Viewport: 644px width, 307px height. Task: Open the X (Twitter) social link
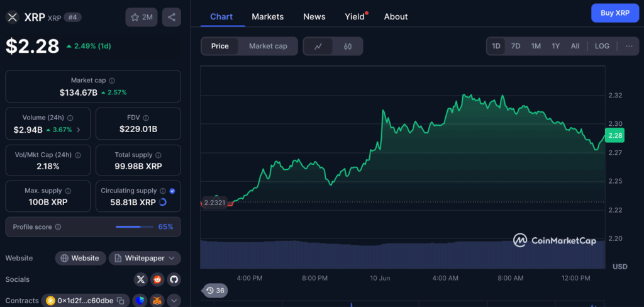coord(141,279)
